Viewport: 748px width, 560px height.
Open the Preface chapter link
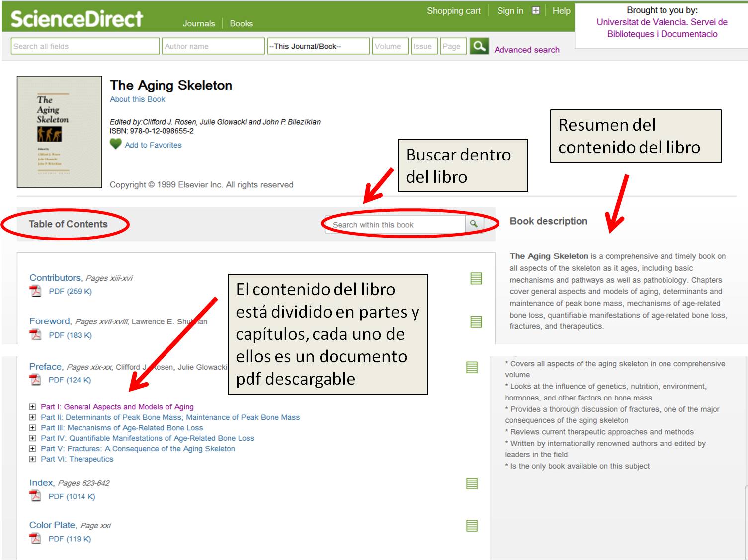pyautogui.click(x=46, y=366)
